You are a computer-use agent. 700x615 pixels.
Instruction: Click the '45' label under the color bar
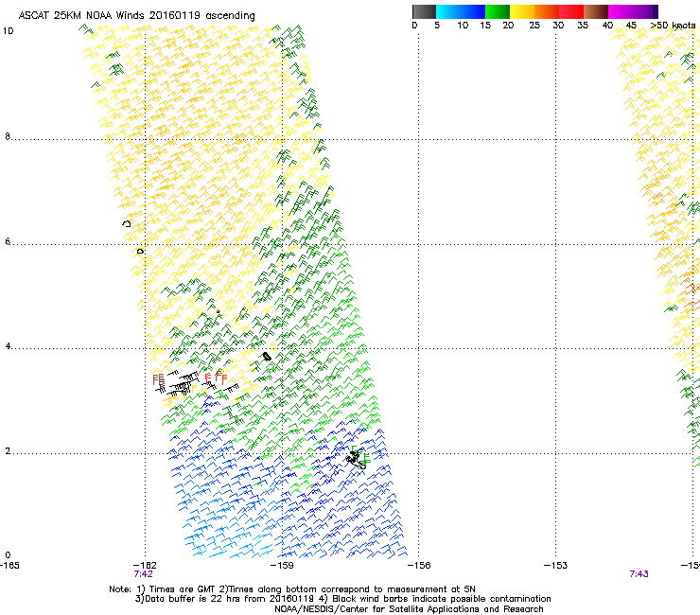pos(631,26)
